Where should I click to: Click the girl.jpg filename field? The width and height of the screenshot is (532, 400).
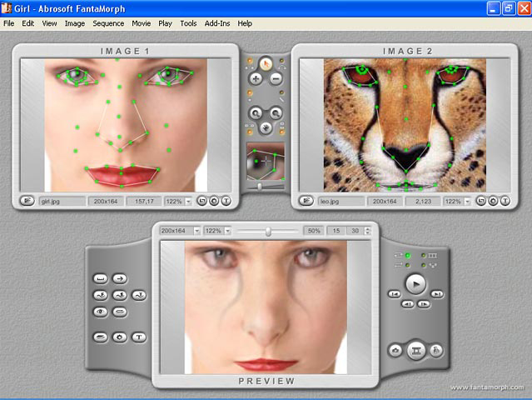point(62,201)
